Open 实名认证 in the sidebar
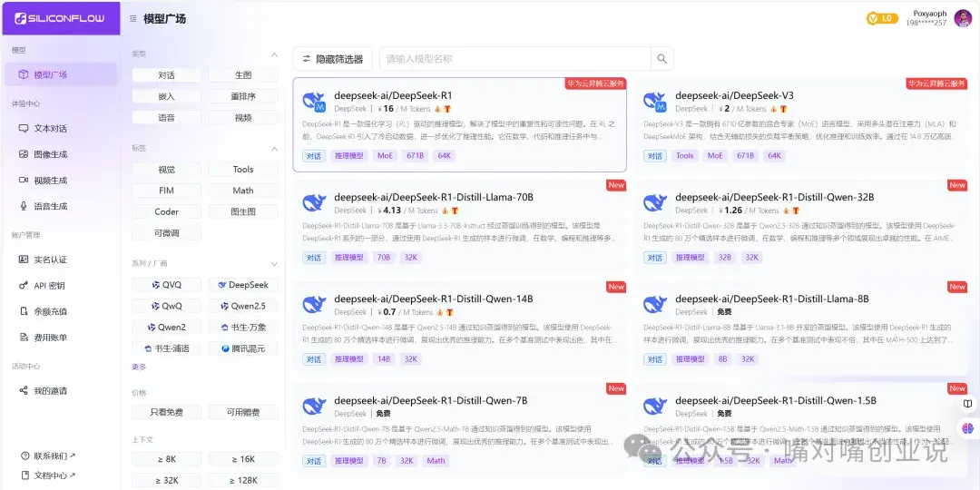This screenshot has width=980, height=490. point(61,260)
